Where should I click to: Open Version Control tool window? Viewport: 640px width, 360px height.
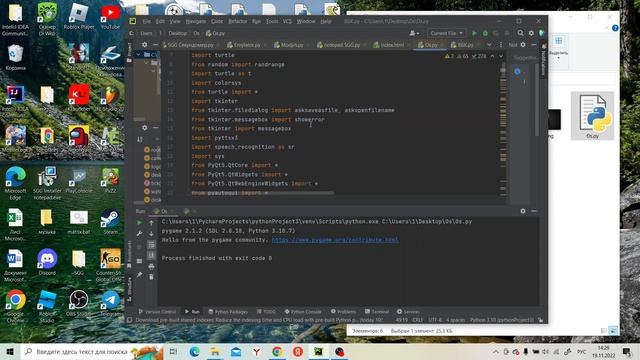(157, 311)
